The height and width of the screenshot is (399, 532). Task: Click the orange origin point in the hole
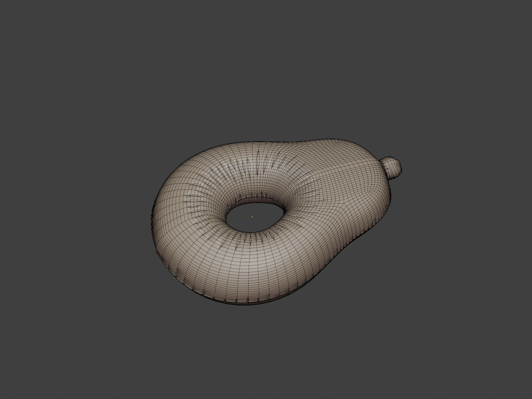coord(252,217)
